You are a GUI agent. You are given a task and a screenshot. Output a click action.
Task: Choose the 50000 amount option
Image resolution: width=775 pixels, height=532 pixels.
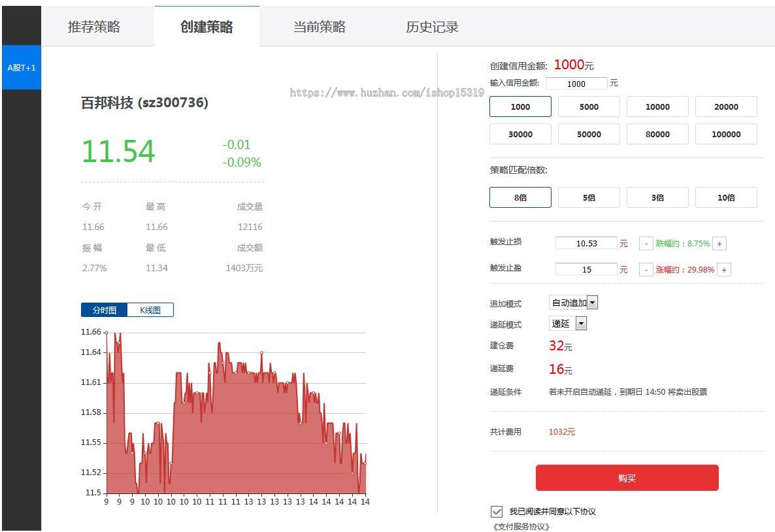pos(589,134)
